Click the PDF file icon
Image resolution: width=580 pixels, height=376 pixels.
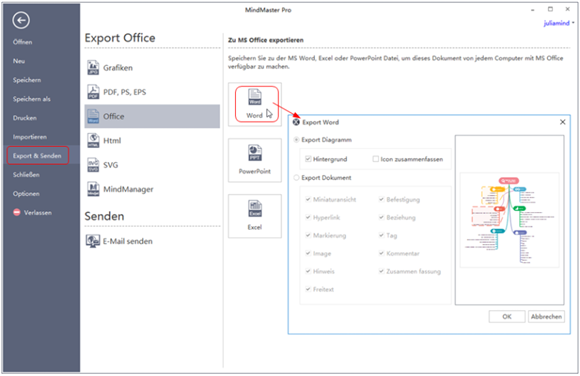click(93, 92)
